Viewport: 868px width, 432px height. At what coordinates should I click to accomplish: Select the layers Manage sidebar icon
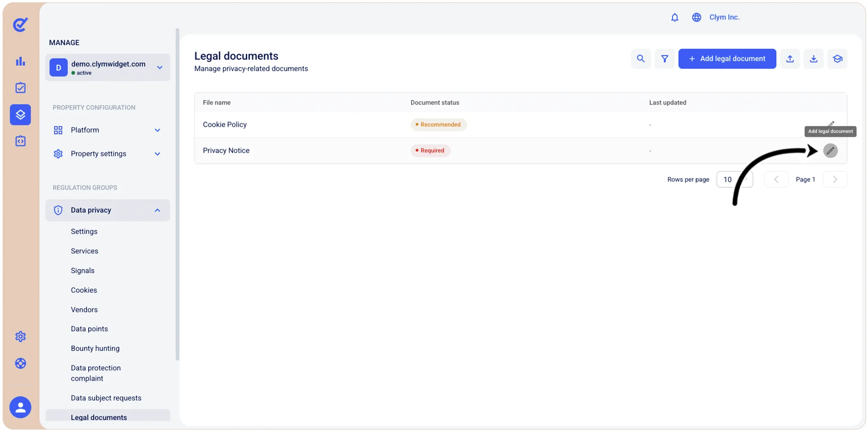20,114
